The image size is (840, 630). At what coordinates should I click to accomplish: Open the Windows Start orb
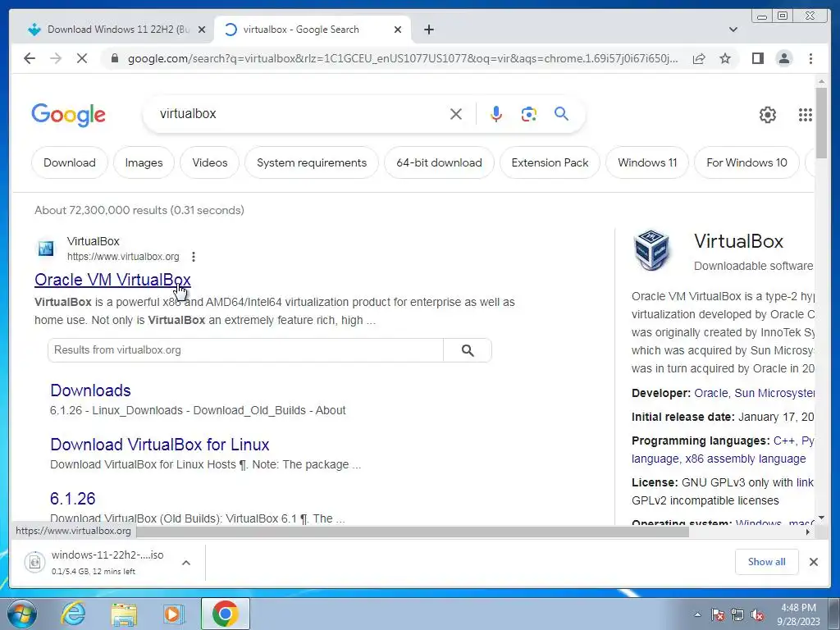click(21, 614)
